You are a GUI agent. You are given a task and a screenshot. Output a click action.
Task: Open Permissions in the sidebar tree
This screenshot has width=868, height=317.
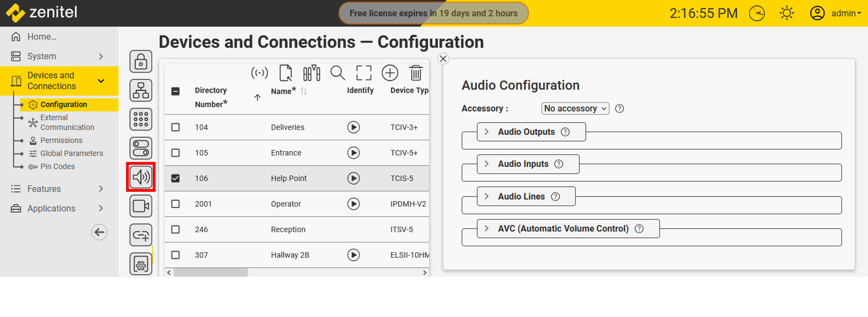click(x=61, y=140)
